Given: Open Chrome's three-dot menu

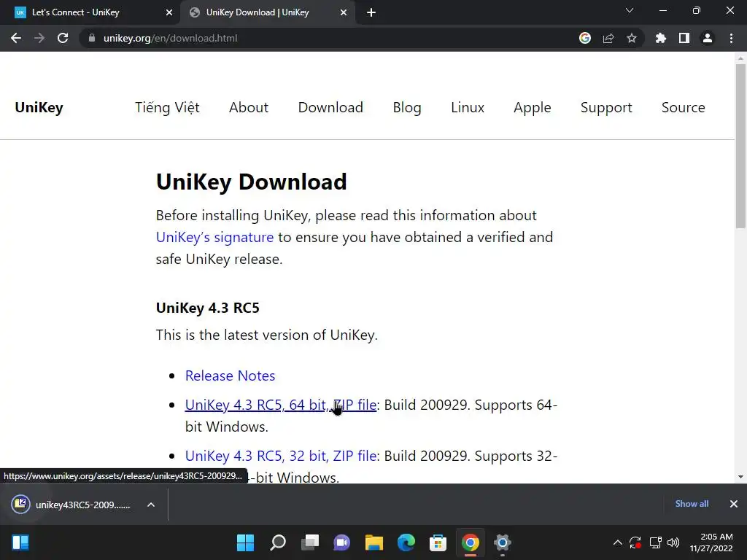Looking at the screenshot, I should point(731,38).
